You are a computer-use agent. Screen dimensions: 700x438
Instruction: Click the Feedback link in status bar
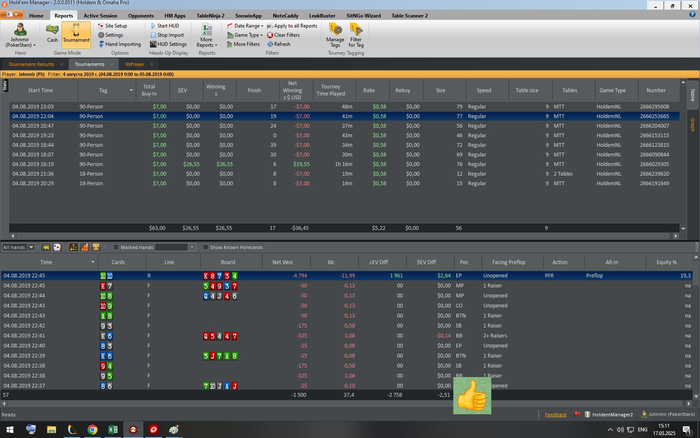point(555,415)
